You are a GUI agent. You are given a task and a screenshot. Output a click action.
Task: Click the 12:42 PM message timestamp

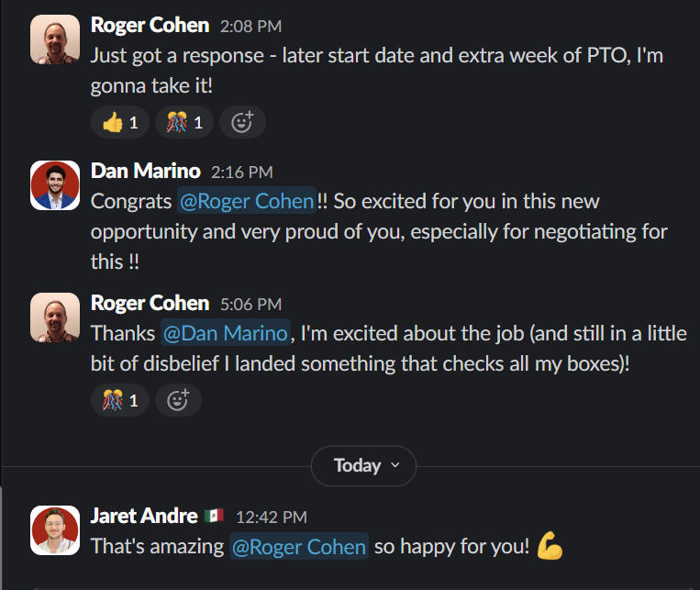coord(272,518)
